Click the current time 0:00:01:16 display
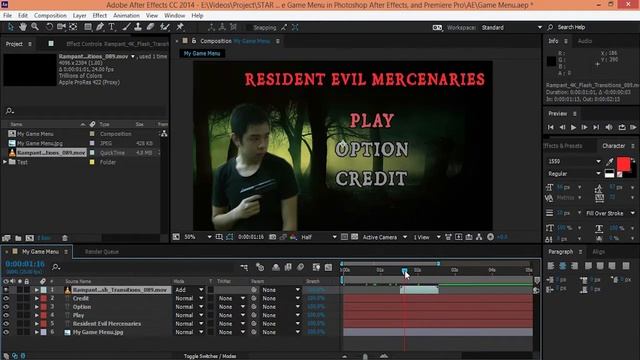640x360 pixels. 25,264
